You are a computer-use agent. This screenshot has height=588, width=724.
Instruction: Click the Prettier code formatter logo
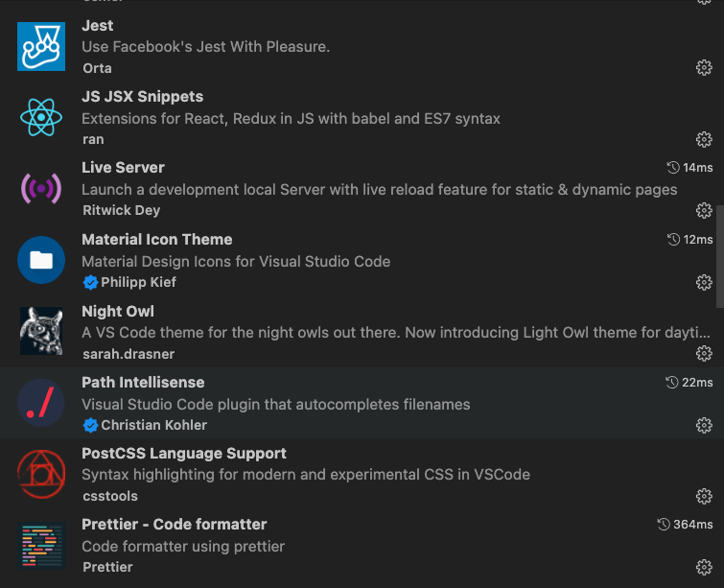click(41, 546)
